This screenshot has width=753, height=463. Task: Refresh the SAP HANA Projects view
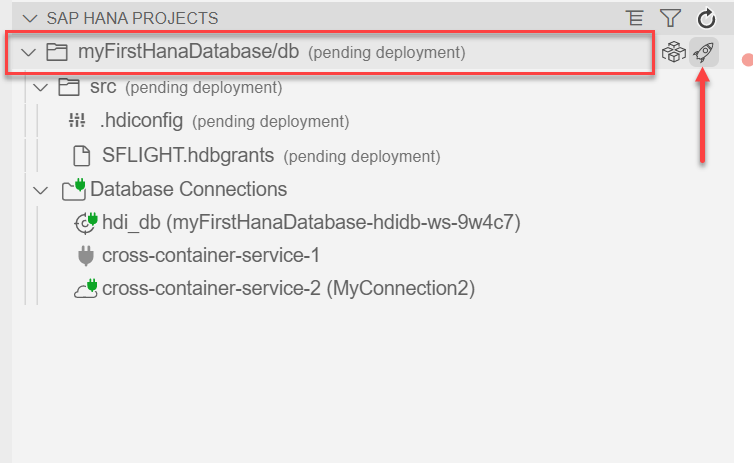click(x=706, y=18)
